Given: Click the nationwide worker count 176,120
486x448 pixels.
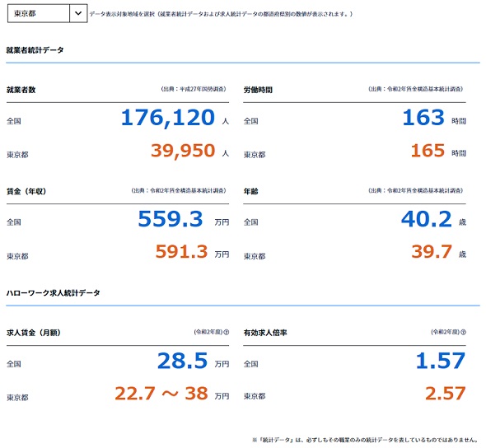Looking at the screenshot, I should pos(168,118).
